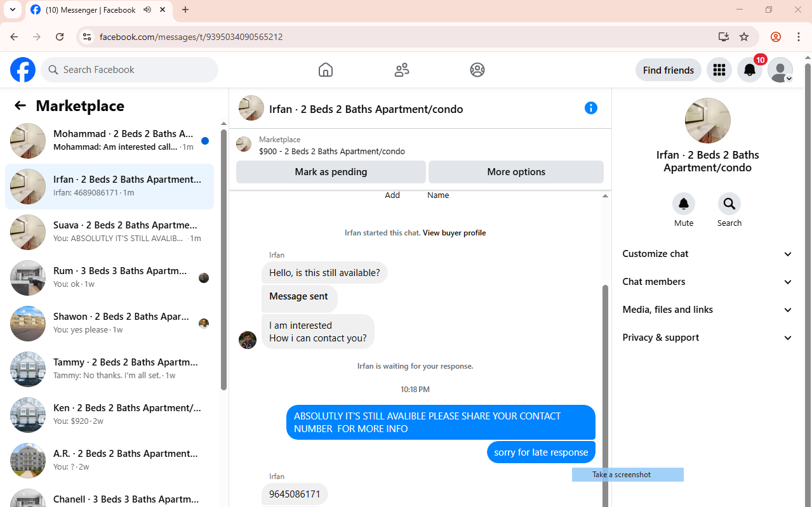Click Irfan's small avatar beside messages
812x507 pixels.
coord(248,340)
